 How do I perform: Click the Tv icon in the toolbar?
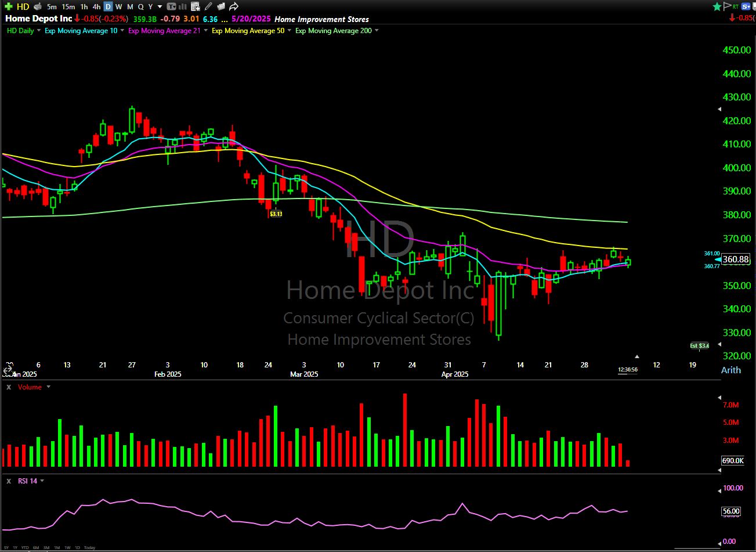click(171, 6)
